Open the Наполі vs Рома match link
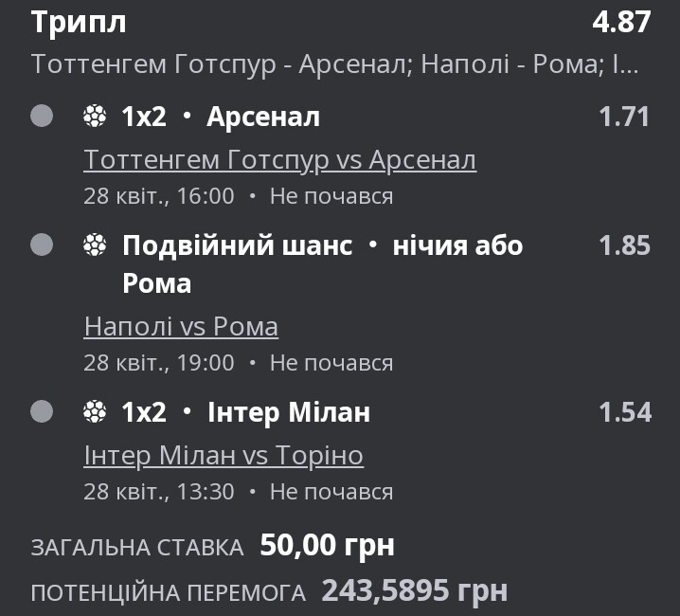Viewport: 680px width, 616px height. 181,326
